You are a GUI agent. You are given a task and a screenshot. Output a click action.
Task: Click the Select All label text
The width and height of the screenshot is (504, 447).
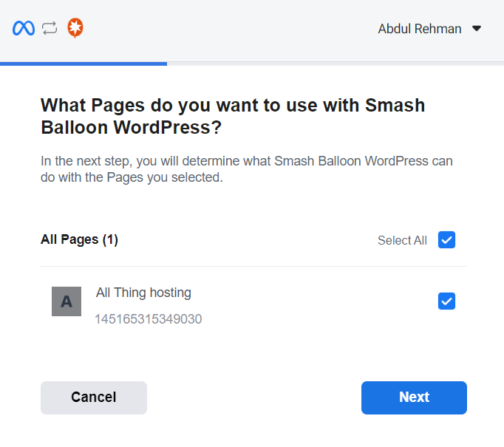click(402, 240)
